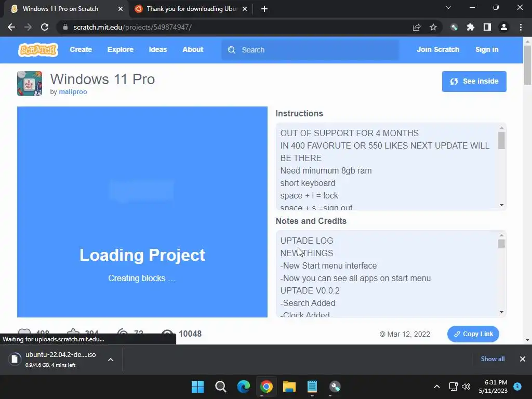Open maliproo's profile link

click(73, 91)
